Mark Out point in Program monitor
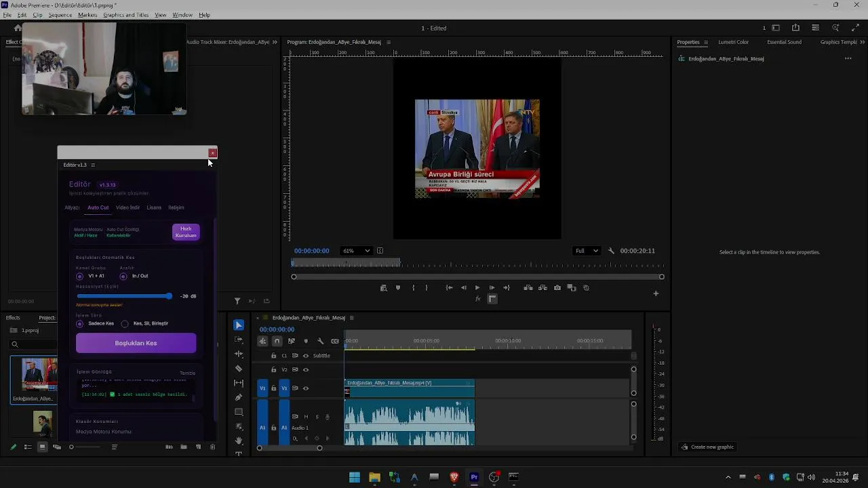 (427, 288)
